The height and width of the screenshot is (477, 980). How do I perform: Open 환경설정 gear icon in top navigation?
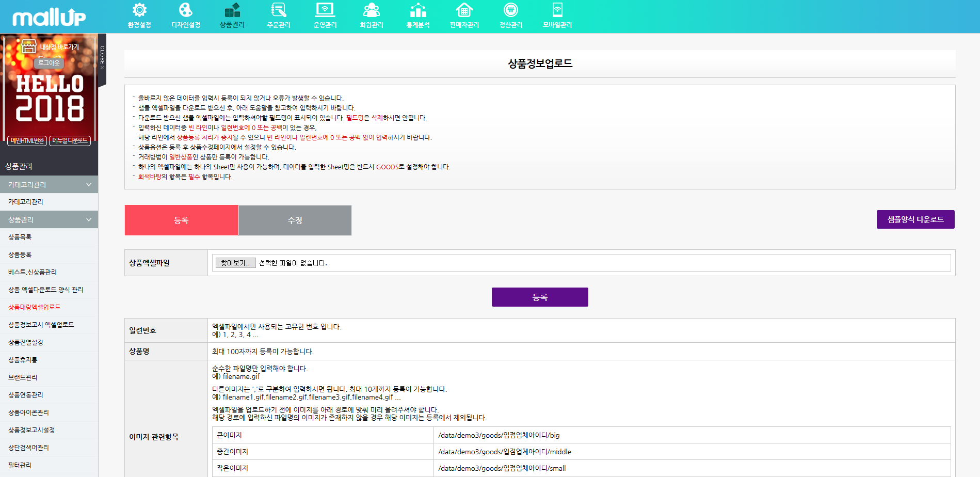point(139,10)
